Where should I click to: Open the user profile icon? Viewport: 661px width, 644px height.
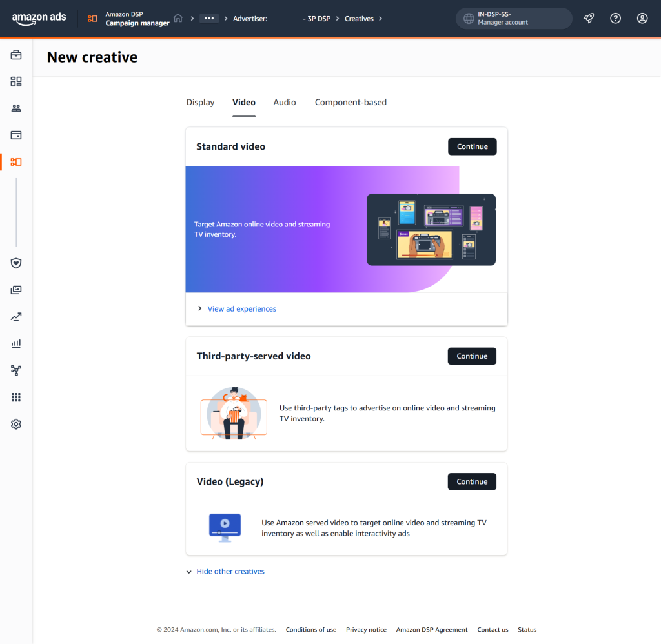(x=642, y=18)
